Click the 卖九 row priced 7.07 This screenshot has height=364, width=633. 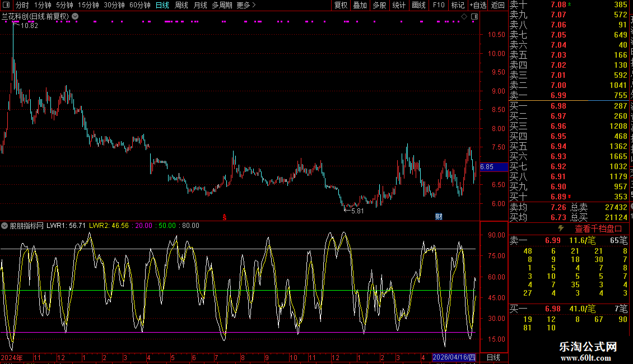coord(569,15)
